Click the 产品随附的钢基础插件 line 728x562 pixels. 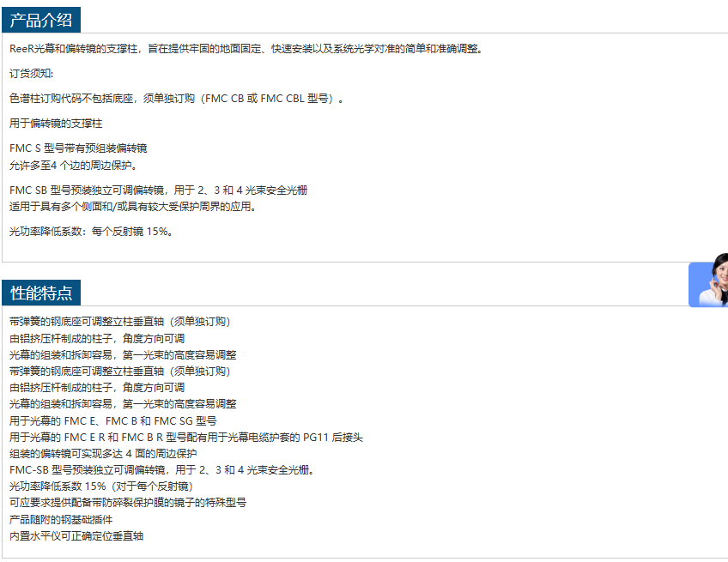tap(61, 519)
